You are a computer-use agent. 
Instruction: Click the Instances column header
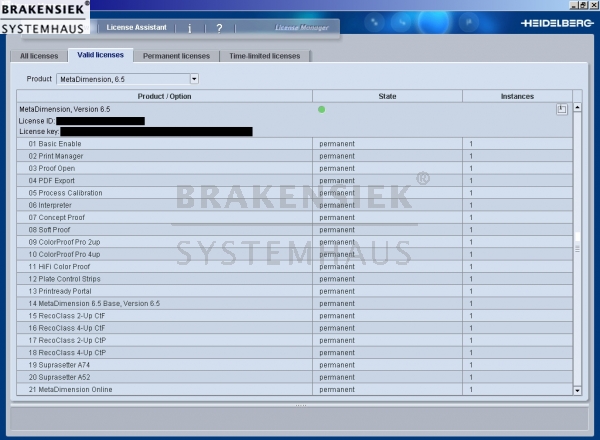coord(517,96)
